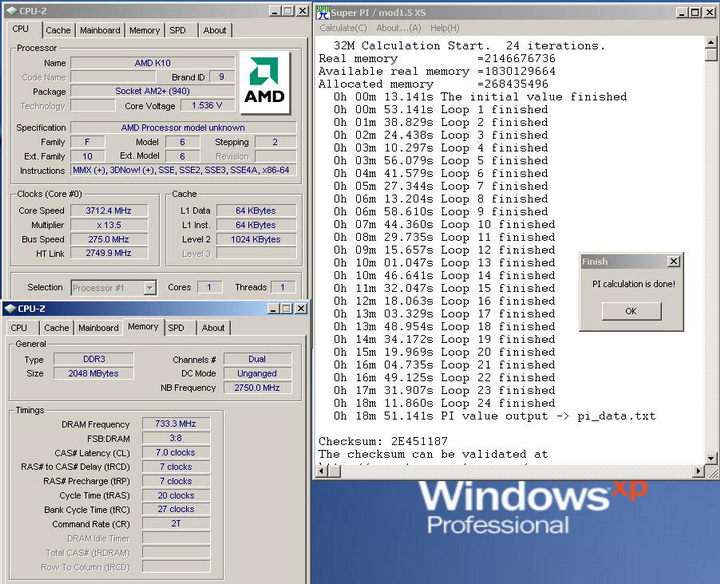720x584 pixels.
Task: Click the Multiplier value x 13.5
Action: click(109, 225)
